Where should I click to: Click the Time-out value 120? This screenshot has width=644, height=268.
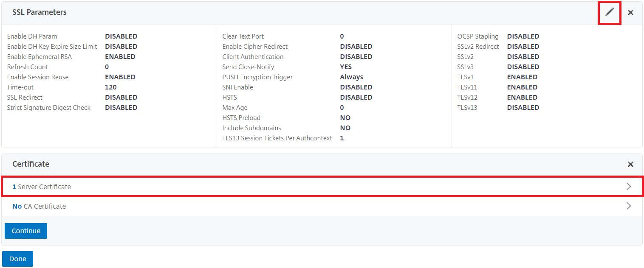(x=110, y=87)
